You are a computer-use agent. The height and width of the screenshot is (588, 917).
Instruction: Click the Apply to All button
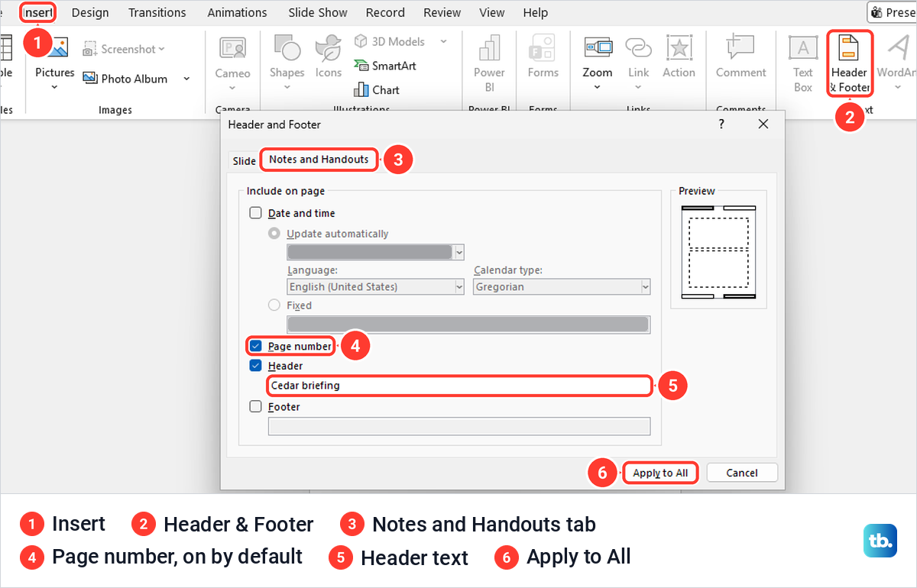pos(660,473)
